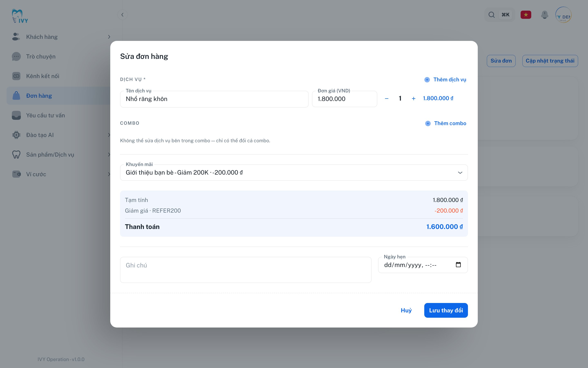Click the plus icon beside Thêm combo
Image resolution: width=588 pixels, height=368 pixels.
click(428, 123)
